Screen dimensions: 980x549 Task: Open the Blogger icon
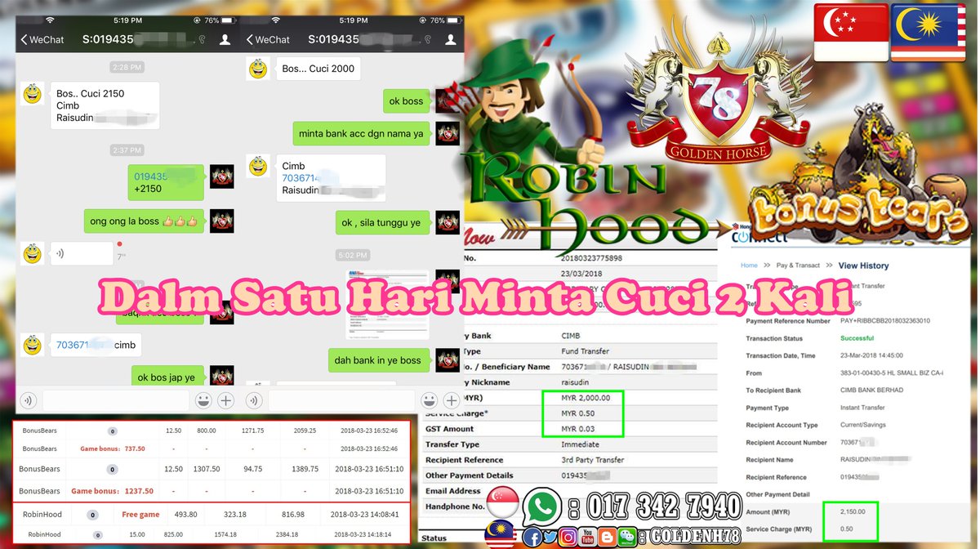[607, 537]
